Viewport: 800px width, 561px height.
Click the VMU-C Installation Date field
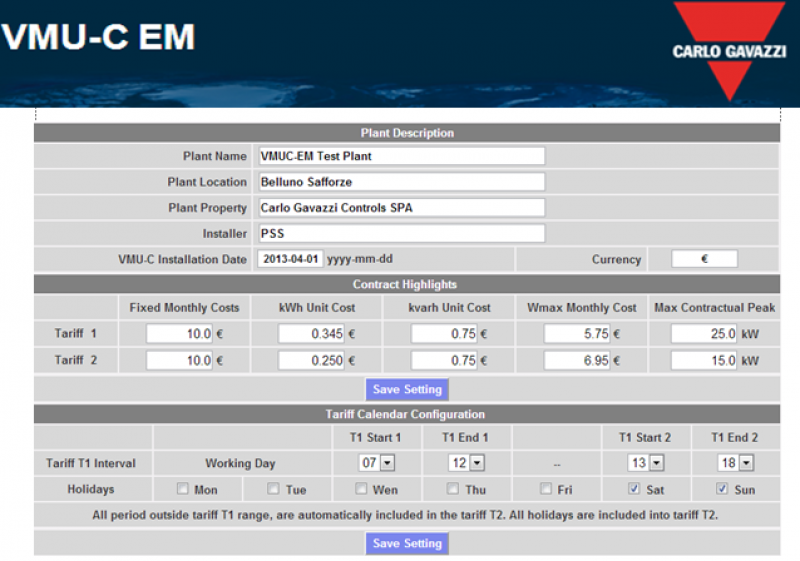click(290, 259)
